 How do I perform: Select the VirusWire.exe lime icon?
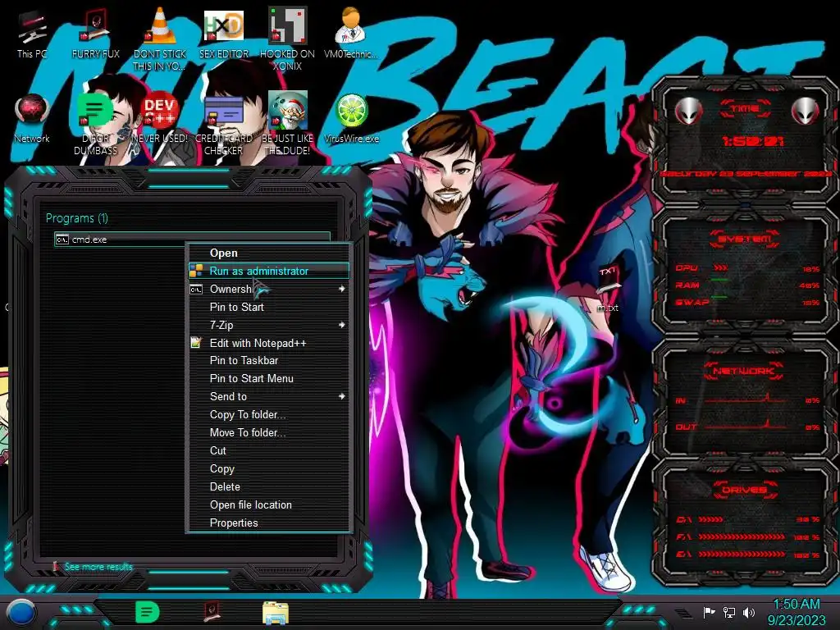[x=351, y=118]
